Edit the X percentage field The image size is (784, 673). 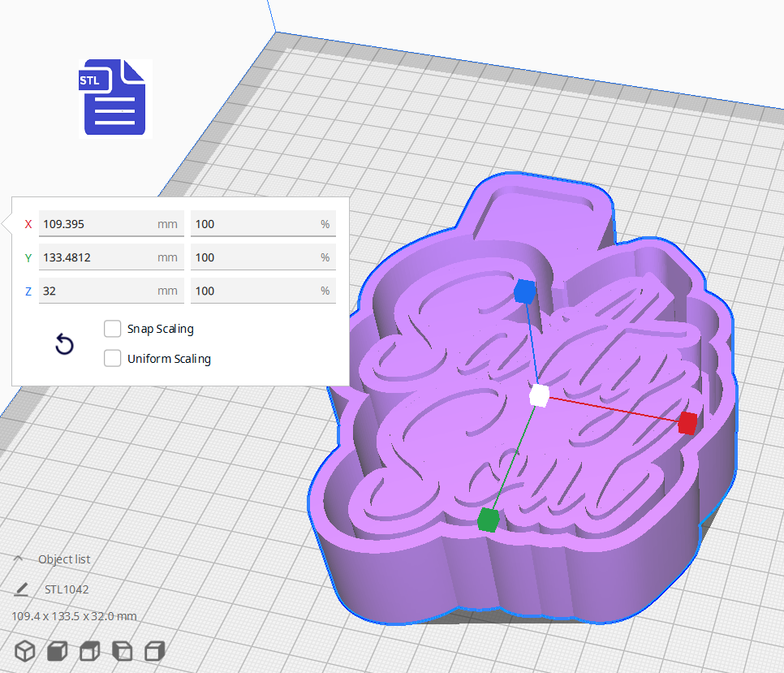click(263, 223)
